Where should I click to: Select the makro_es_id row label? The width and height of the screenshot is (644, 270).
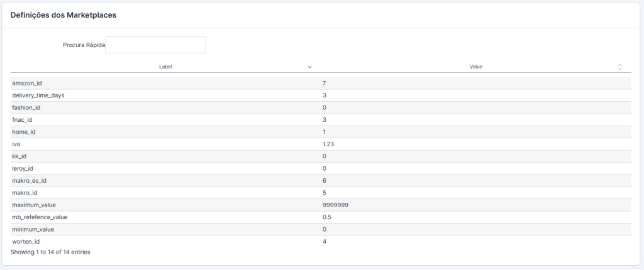pyautogui.click(x=30, y=180)
